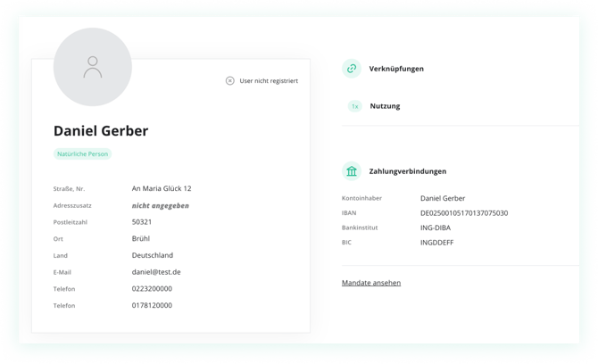The height and width of the screenshot is (364, 598).
Task: Click the ING-DIBA bank institute value
Action: click(x=436, y=227)
